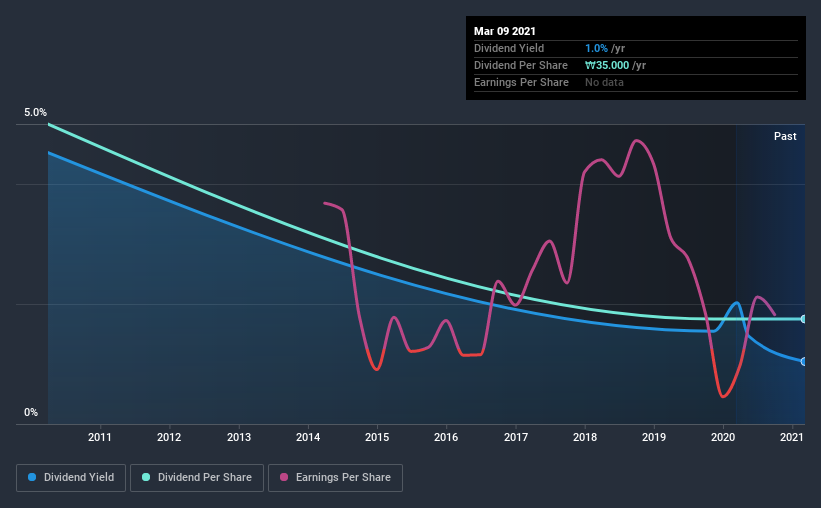
Task: Toggle the Earnings Per Share legend button
Action: [335, 478]
